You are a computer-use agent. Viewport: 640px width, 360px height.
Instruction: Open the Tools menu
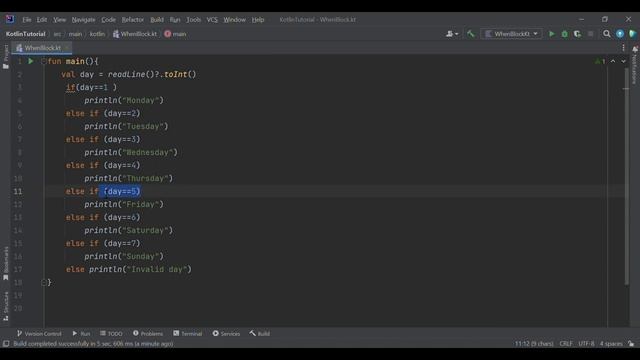tap(193, 20)
